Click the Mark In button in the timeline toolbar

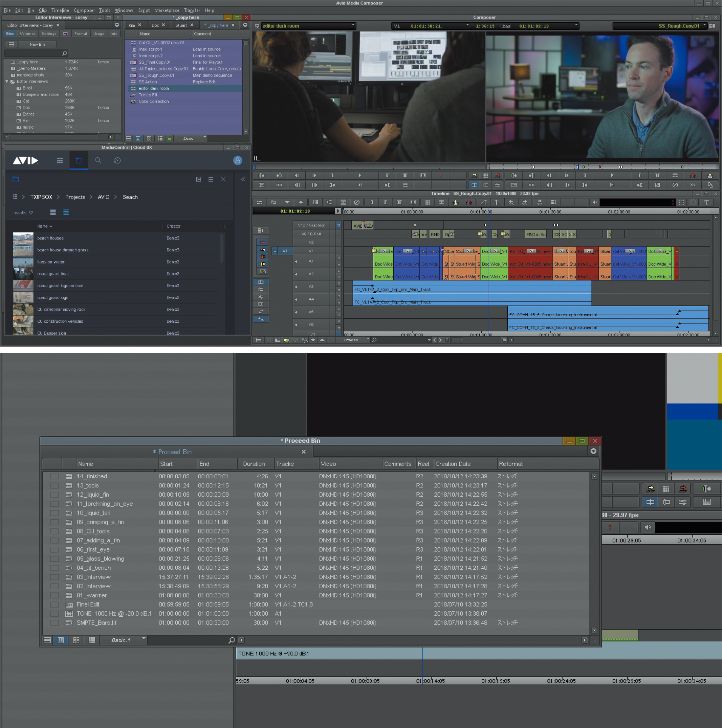pos(372,202)
